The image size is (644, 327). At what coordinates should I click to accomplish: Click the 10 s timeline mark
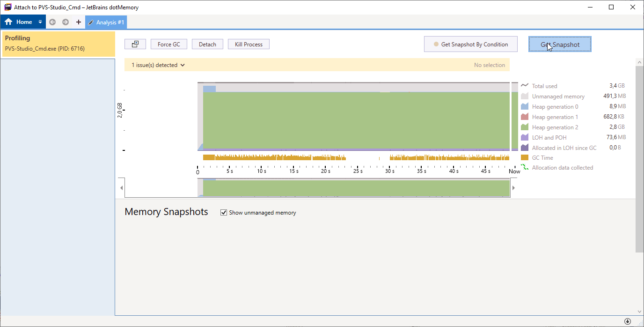pos(262,171)
